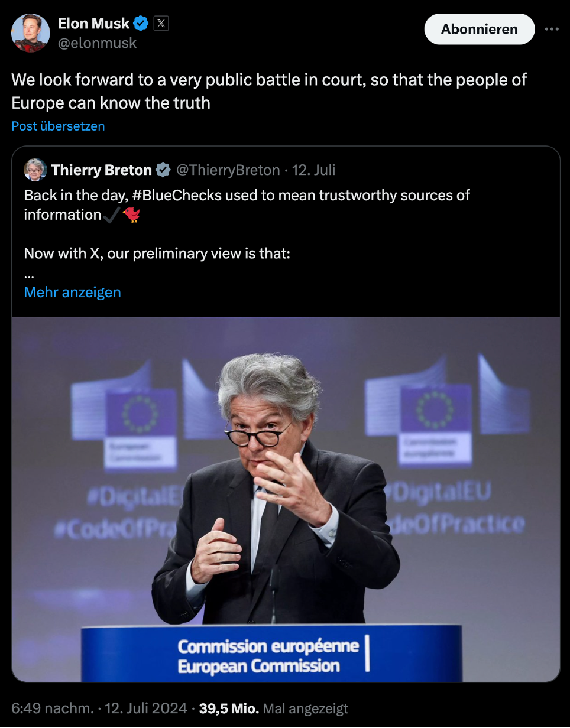The image size is (570, 728).
Task: Open the European Commission press photo
Action: 286,499
